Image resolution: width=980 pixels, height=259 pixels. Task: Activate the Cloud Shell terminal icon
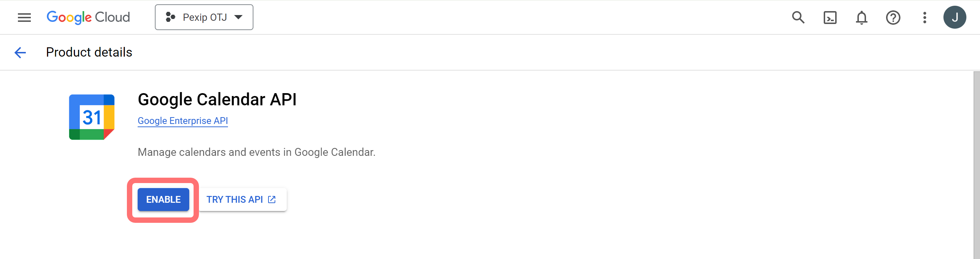(830, 18)
